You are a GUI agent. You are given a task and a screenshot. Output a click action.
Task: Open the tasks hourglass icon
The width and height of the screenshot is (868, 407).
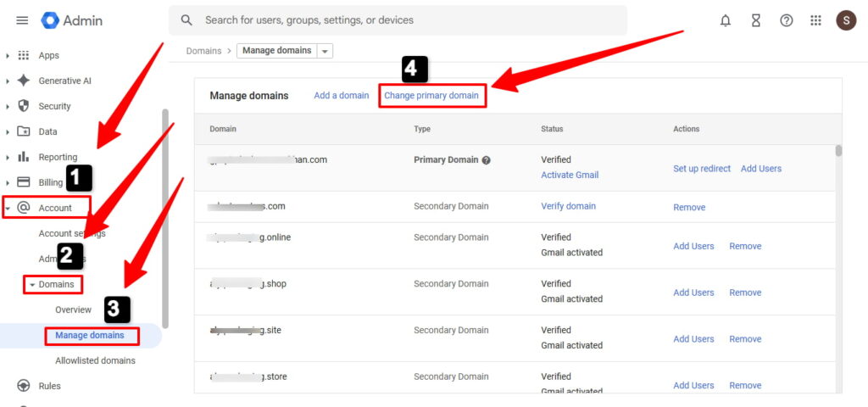[756, 20]
